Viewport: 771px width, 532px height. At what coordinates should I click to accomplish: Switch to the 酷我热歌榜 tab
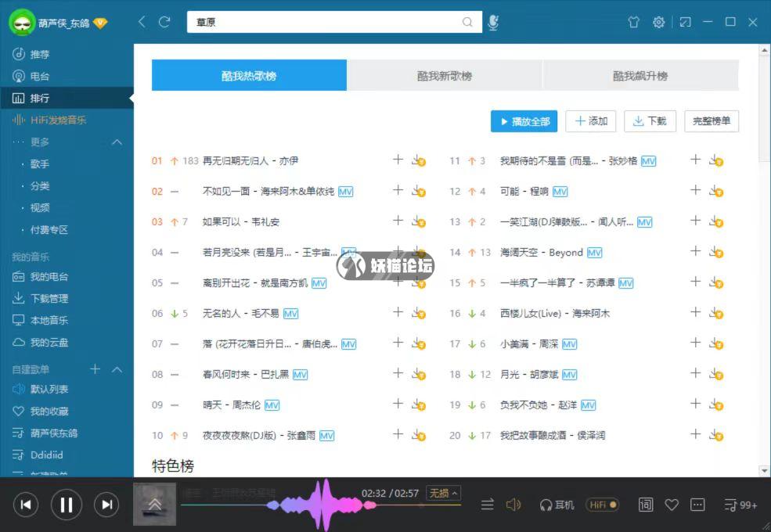tap(249, 75)
